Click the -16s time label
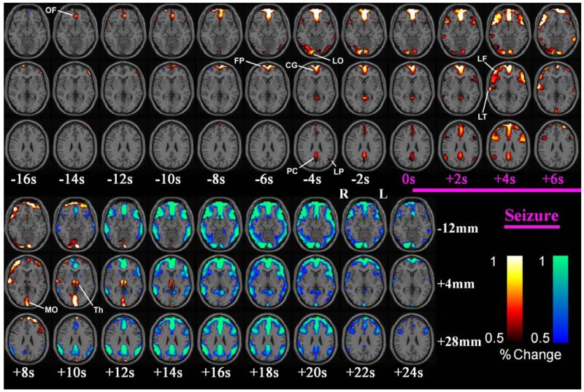584x392 pixels. coord(23,180)
